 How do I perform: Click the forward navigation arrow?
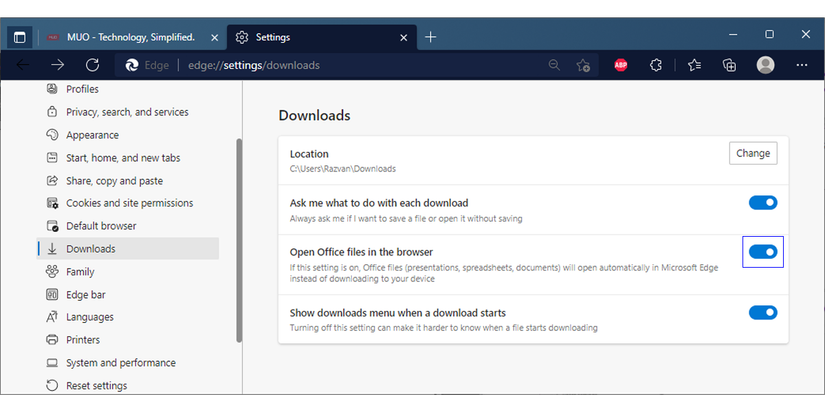[x=57, y=65]
